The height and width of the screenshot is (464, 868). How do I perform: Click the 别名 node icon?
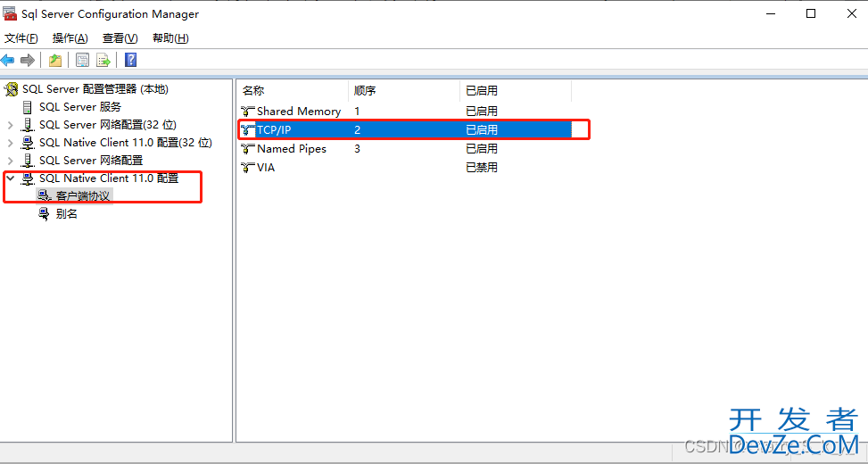(45, 214)
